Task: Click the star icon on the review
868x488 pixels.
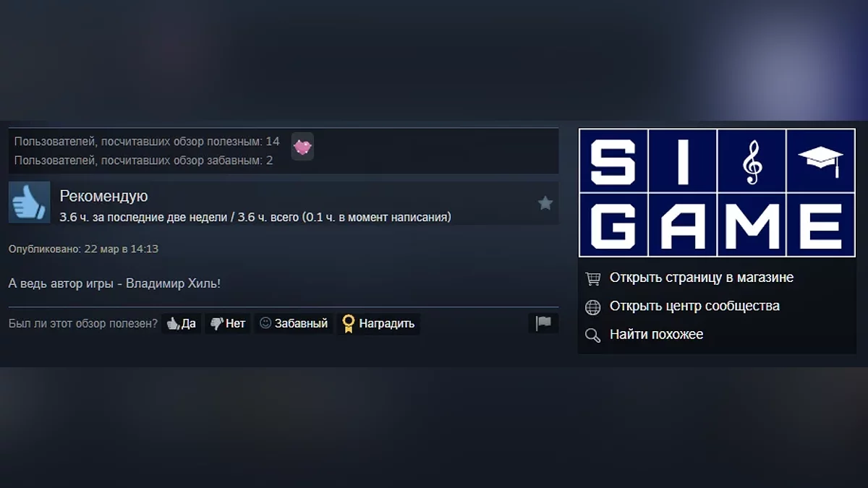Action: [x=545, y=203]
